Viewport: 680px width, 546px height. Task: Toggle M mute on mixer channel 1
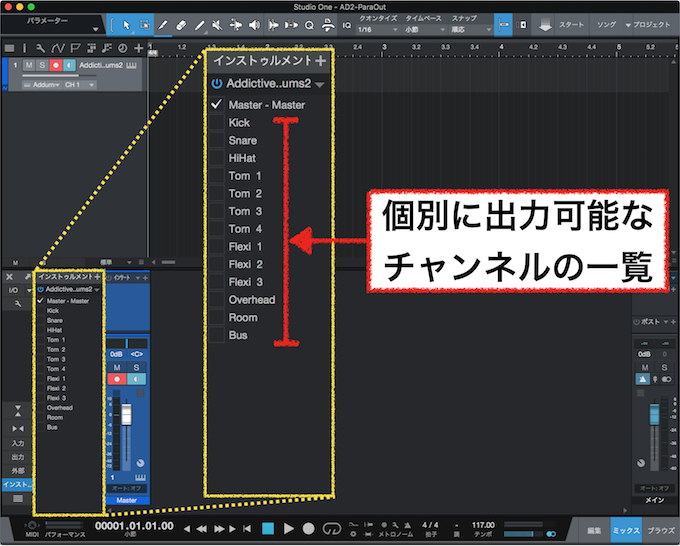point(117,367)
